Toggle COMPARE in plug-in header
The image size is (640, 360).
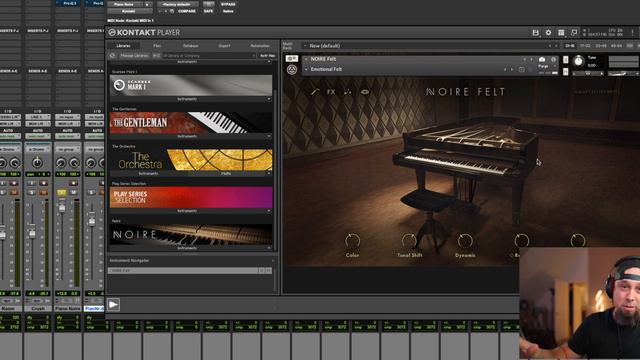pos(187,11)
